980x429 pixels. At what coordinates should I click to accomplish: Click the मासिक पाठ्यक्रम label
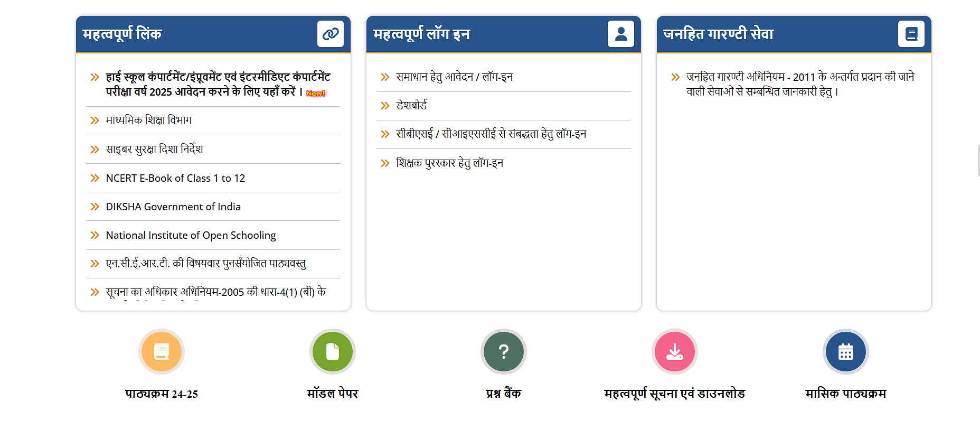[x=846, y=394]
